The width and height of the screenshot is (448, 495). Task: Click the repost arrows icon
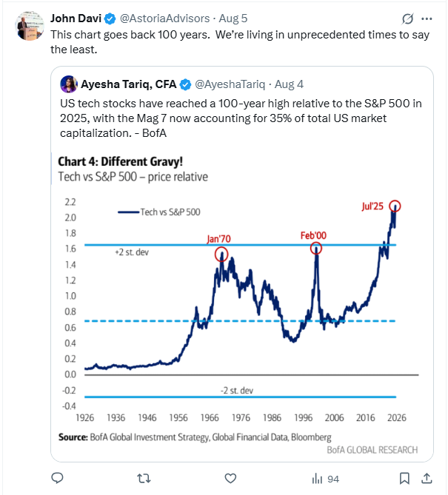[144, 479]
